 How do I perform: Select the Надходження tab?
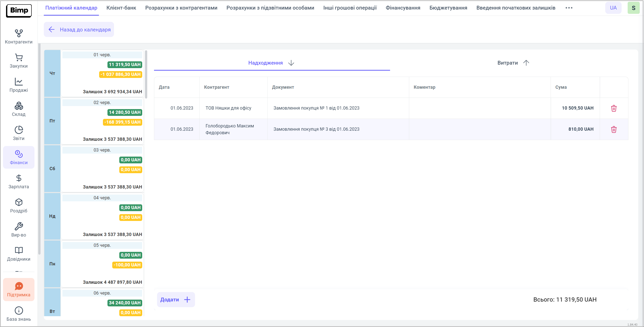(271, 63)
